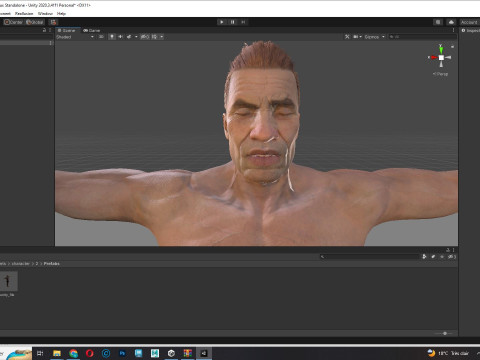Toggle the 2D view button
The image size is (480, 360).
point(101,37)
